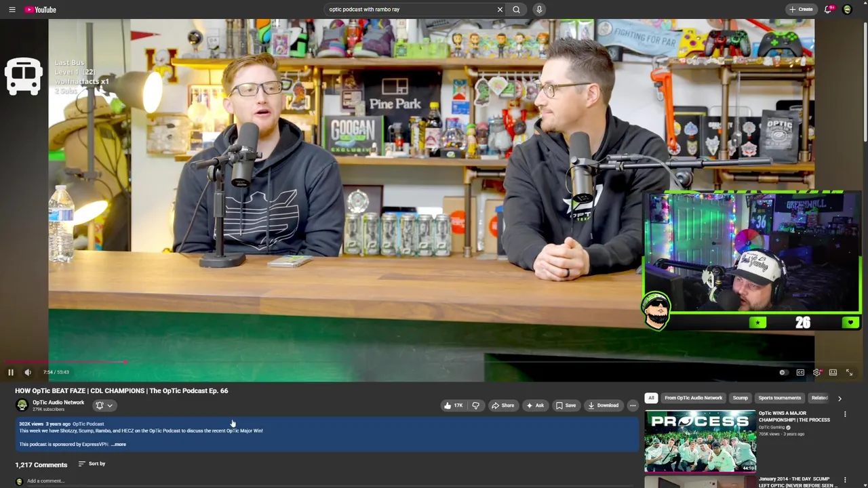Select the Related filter chip

pos(819,398)
